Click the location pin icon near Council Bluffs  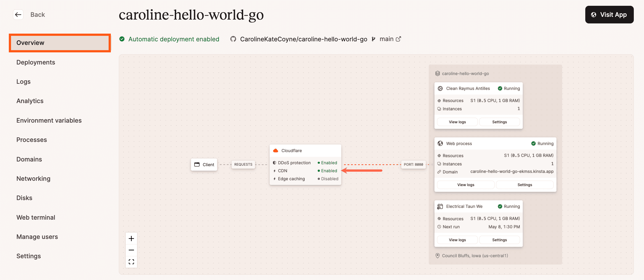coord(438,255)
